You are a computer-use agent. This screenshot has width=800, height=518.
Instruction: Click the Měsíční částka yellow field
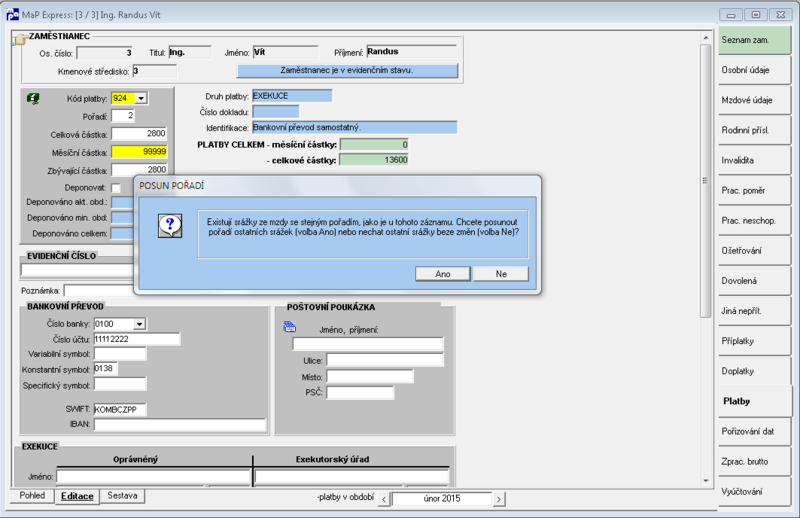(139, 152)
